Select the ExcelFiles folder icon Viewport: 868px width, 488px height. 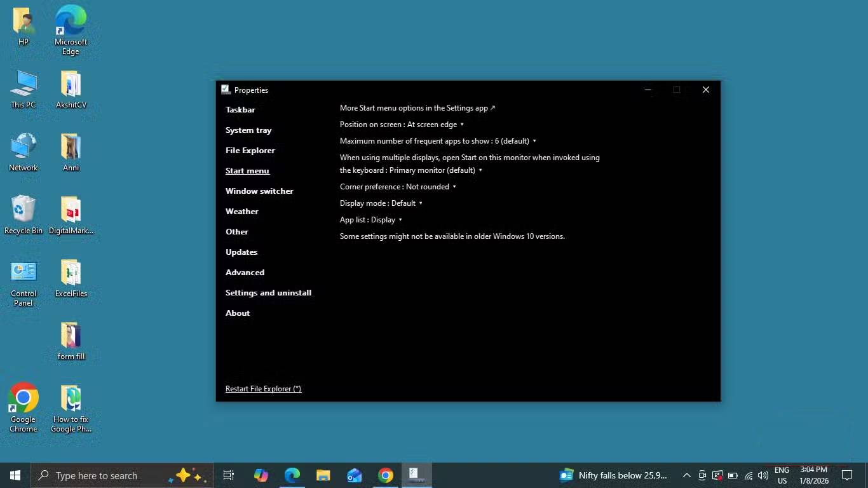point(71,278)
